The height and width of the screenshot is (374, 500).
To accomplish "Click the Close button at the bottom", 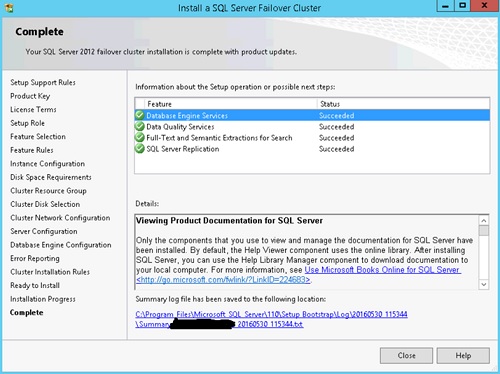I will pos(406,356).
